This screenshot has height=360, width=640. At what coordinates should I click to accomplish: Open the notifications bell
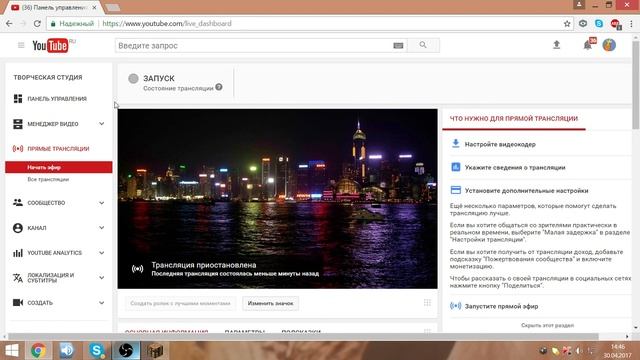(x=588, y=45)
